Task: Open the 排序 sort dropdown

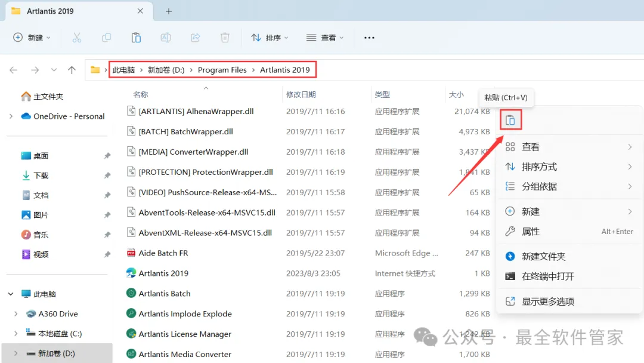Action: point(270,38)
